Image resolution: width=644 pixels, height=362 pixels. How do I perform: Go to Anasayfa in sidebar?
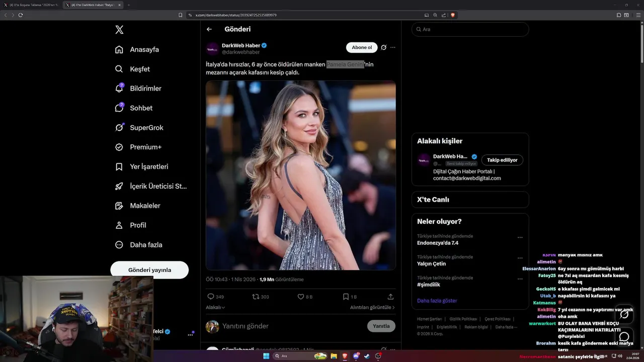tap(137, 49)
